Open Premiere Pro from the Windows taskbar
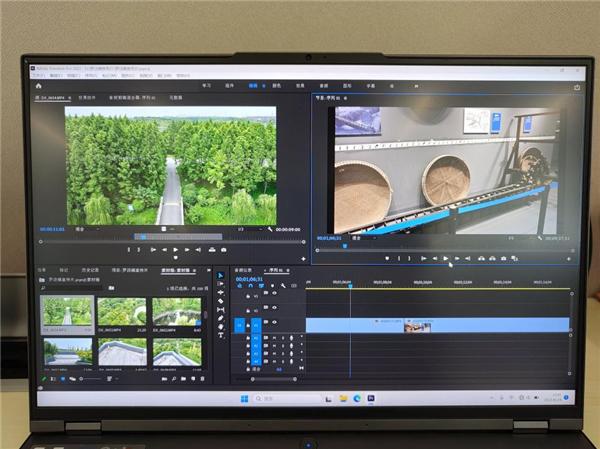Viewport: 600px width, 449px height. (371, 398)
